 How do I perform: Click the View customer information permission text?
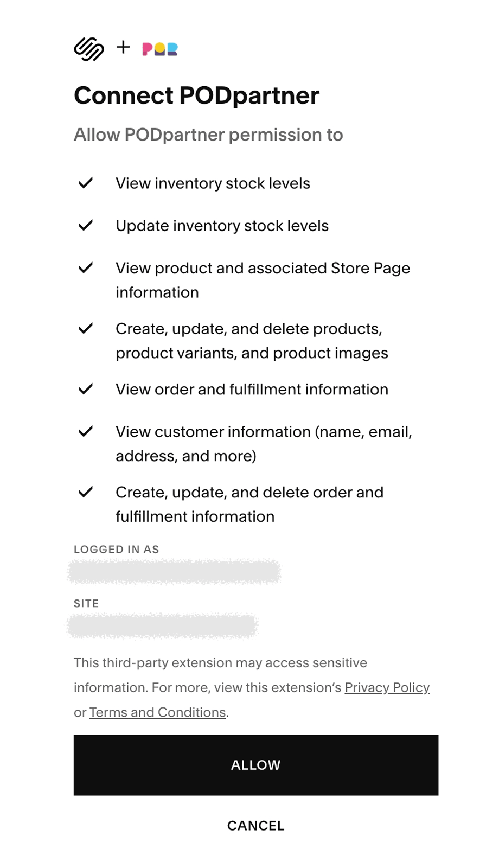[264, 443]
